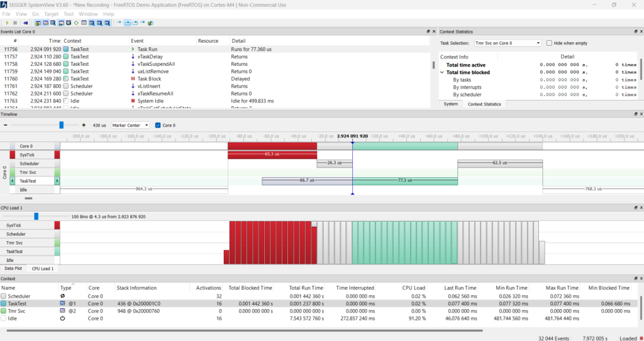Click the read recorded data arrow icon
644x341 pixels.
[x=25, y=23]
